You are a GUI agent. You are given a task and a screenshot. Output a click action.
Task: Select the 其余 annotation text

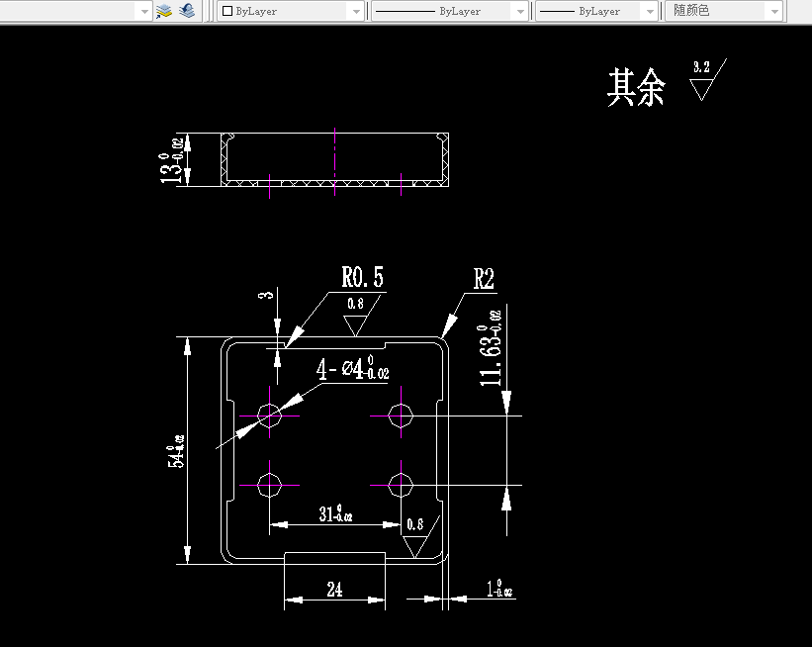click(636, 87)
